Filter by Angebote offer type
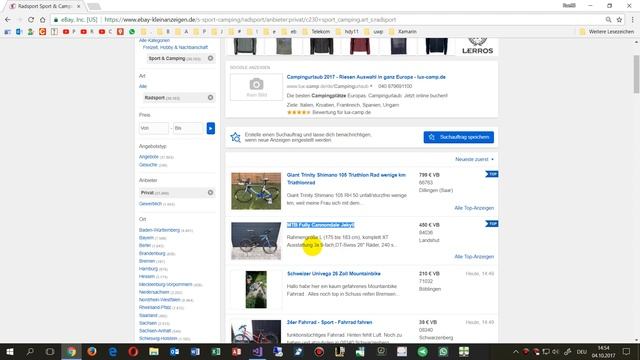The height and width of the screenshot is (360, 640). pos(149,157)
